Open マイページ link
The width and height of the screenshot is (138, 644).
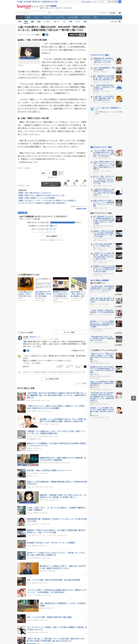tap(103, 13)
